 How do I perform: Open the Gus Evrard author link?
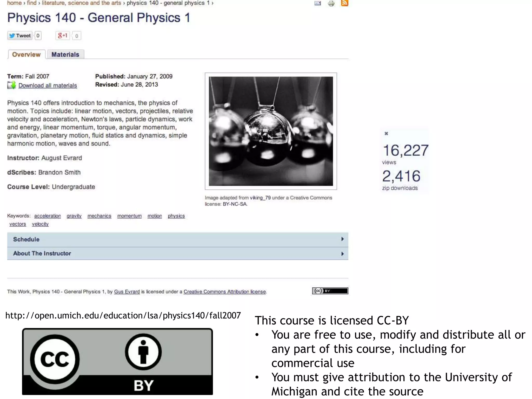[x=127, y=292]
